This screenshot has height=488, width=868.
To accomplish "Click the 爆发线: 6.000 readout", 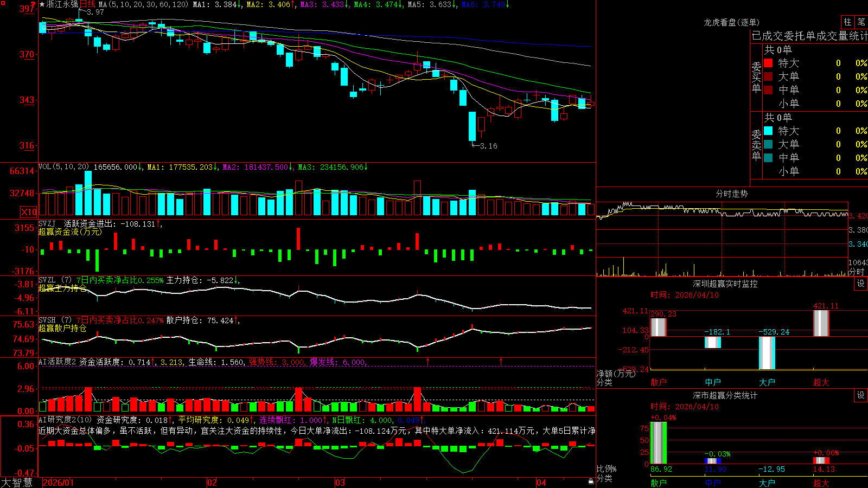I will tap(339, 362).
